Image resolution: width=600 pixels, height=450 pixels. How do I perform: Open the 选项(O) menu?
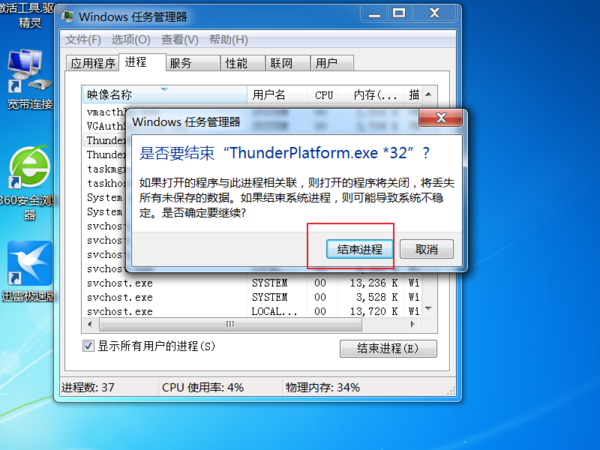click(x=131, y=40)
